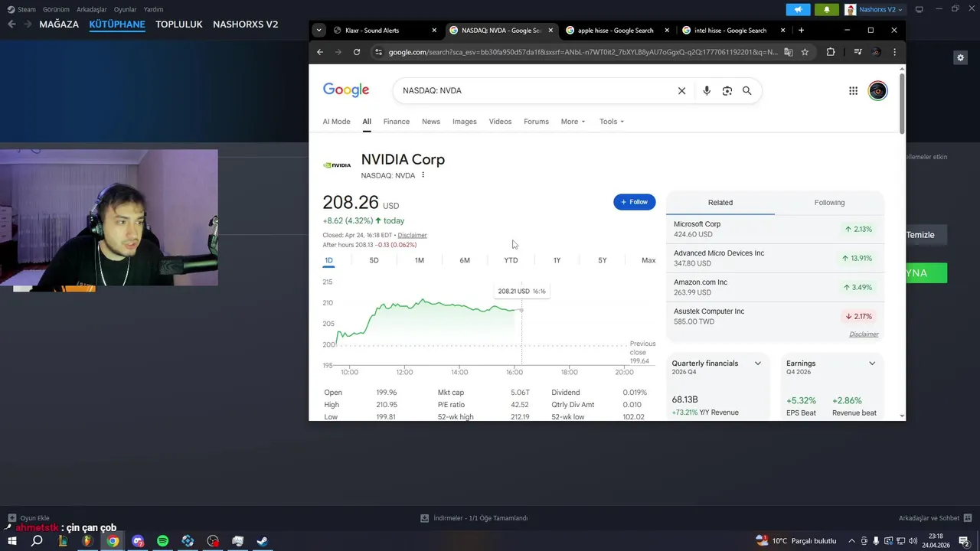
Task: Open Microsoft Corp related stock
Action: 775,229
